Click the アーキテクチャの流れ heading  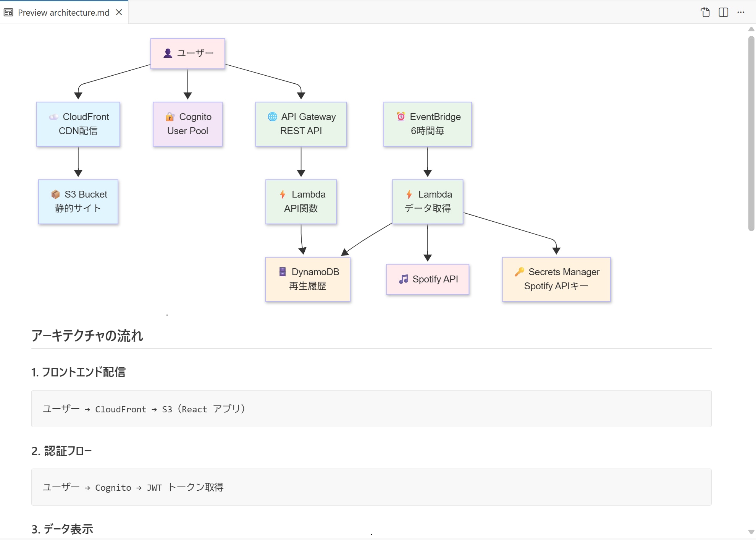87,336
